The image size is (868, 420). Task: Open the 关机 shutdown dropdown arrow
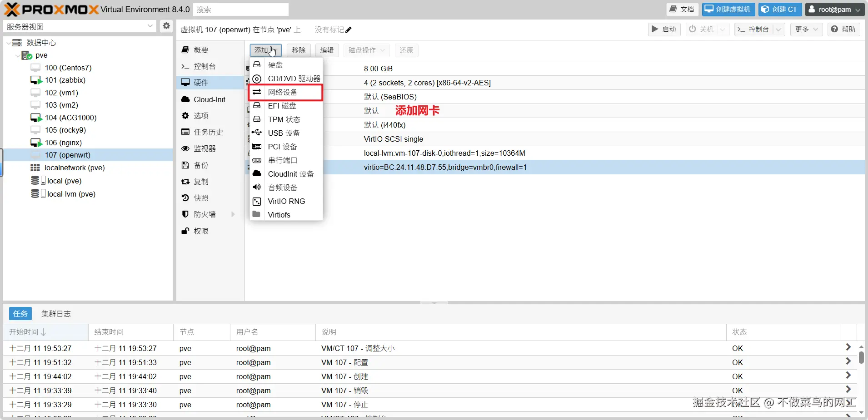tap(723, 30)
